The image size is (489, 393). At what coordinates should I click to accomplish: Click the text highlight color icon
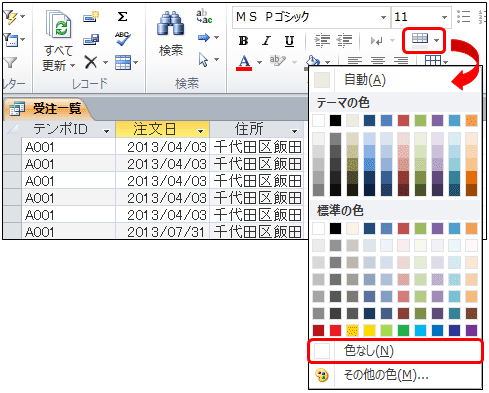click(x=278, y=61)
